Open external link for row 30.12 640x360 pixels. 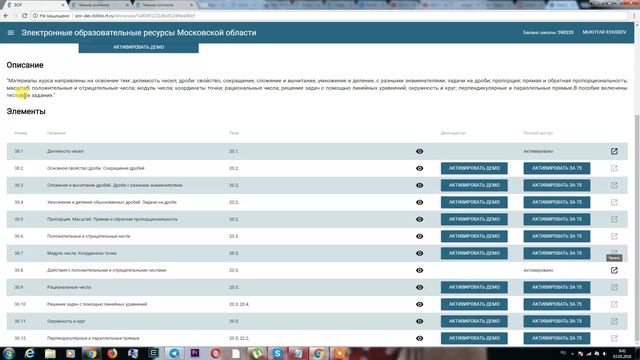[614, 338]
